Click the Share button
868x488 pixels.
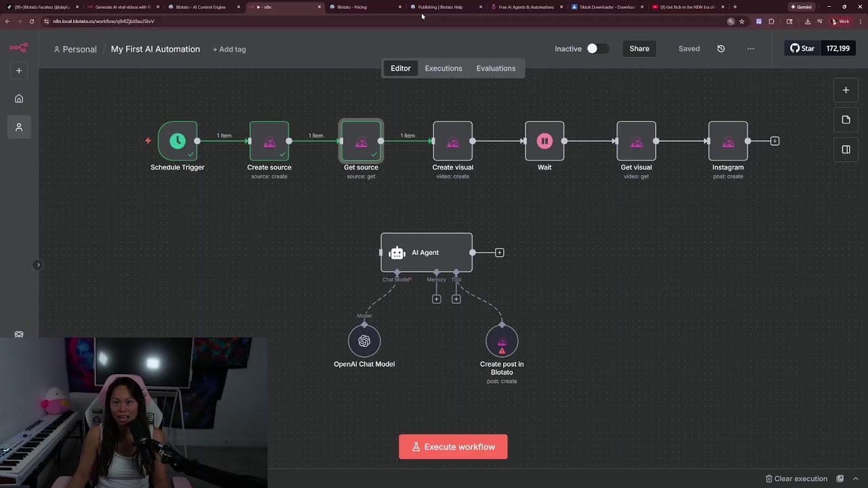(639, 49)
